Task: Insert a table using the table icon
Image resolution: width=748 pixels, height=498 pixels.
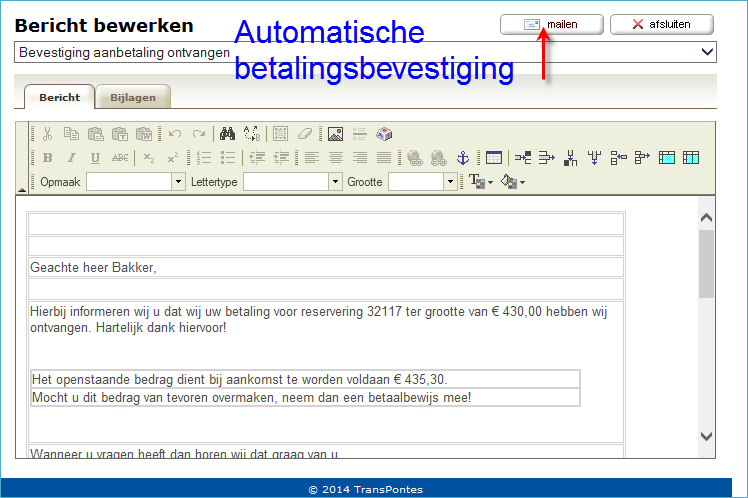Action: click(x=493, y=157)
